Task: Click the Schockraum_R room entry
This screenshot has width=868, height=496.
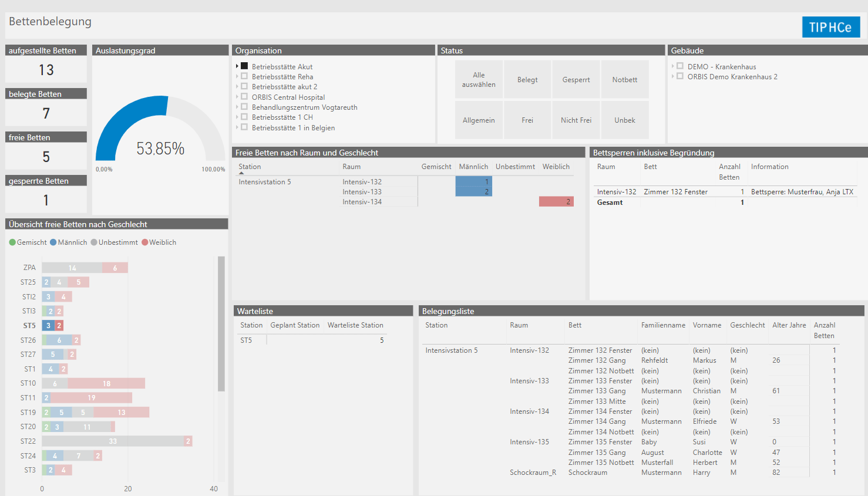Action: [x=533, y=473]
